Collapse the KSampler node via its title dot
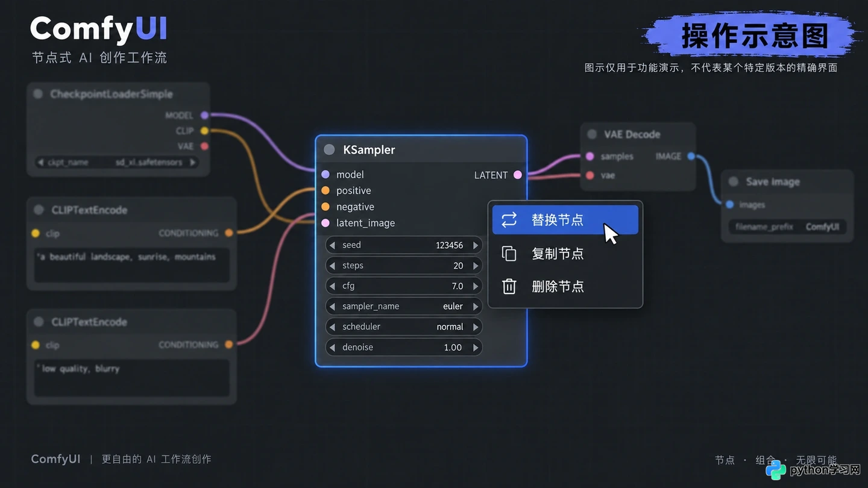Screen dimensions: 868x488 click(x=329, y=149)
